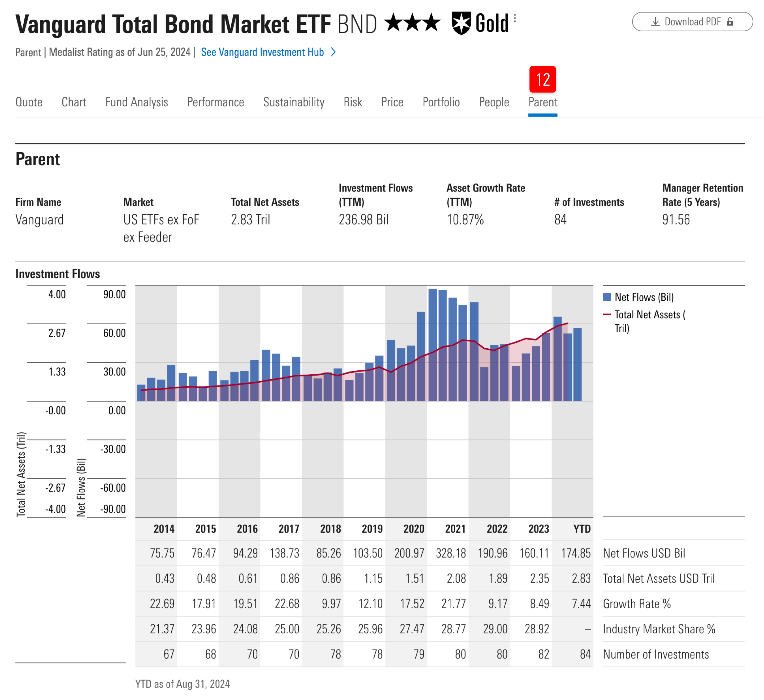
Task: Click the red badge numbered 12
Action: [543, 79]
